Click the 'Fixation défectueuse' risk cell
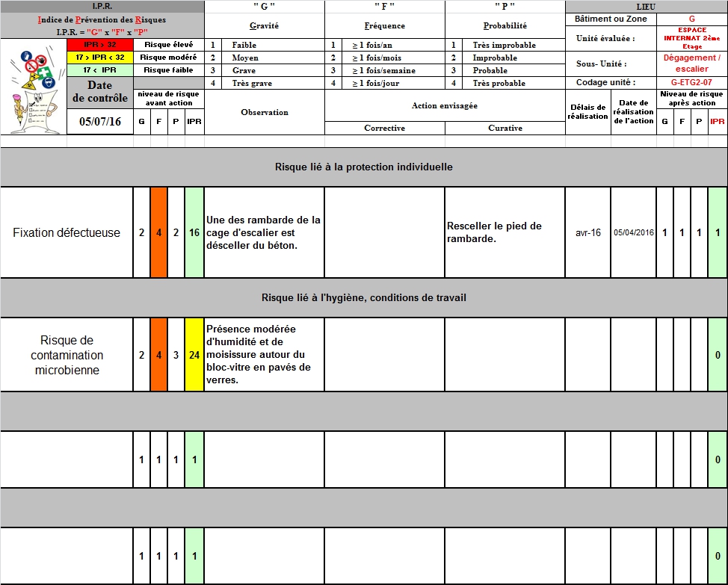The image size is (728, 585). [x=67, y=232]
